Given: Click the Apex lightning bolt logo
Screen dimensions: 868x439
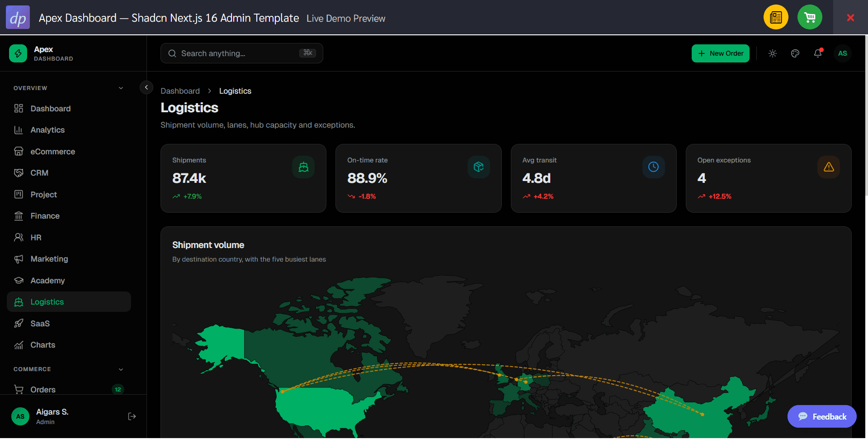Looking at the screenshot, I should (x=18, y=53).
